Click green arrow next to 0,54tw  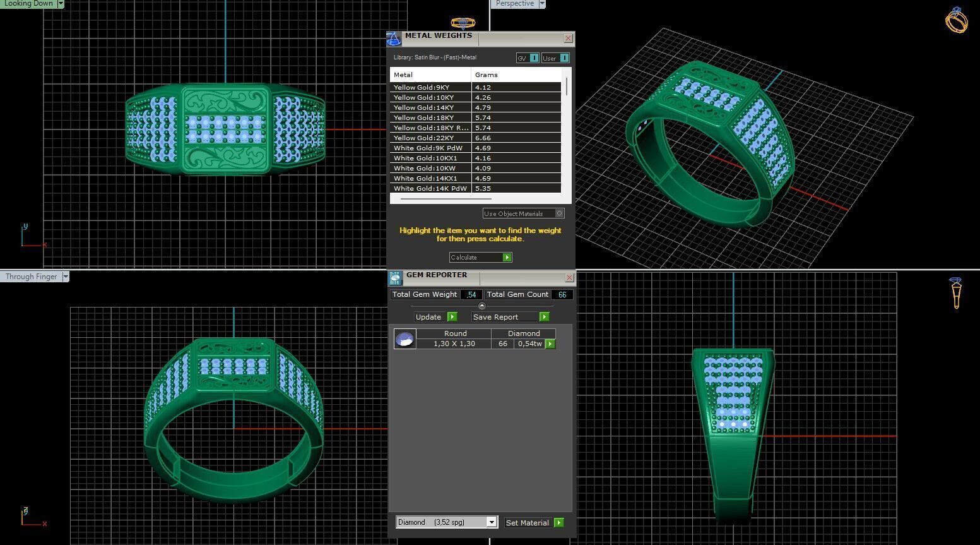(x=550, y=344)
